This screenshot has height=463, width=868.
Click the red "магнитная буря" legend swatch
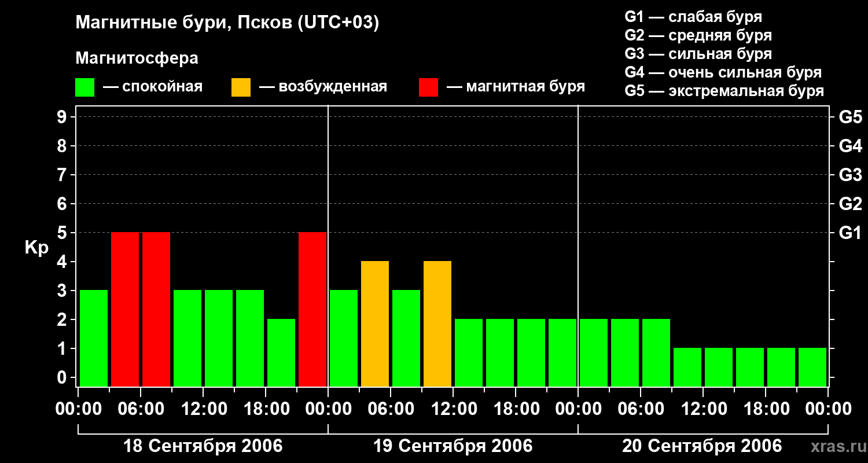click(428, 87)
